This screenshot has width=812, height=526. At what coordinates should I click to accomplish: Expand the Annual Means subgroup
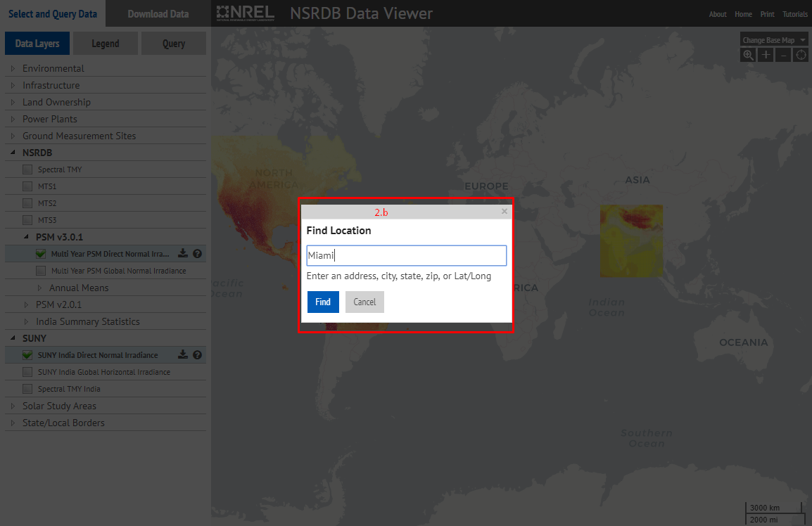pyautogui.click(x=40, y=288)
